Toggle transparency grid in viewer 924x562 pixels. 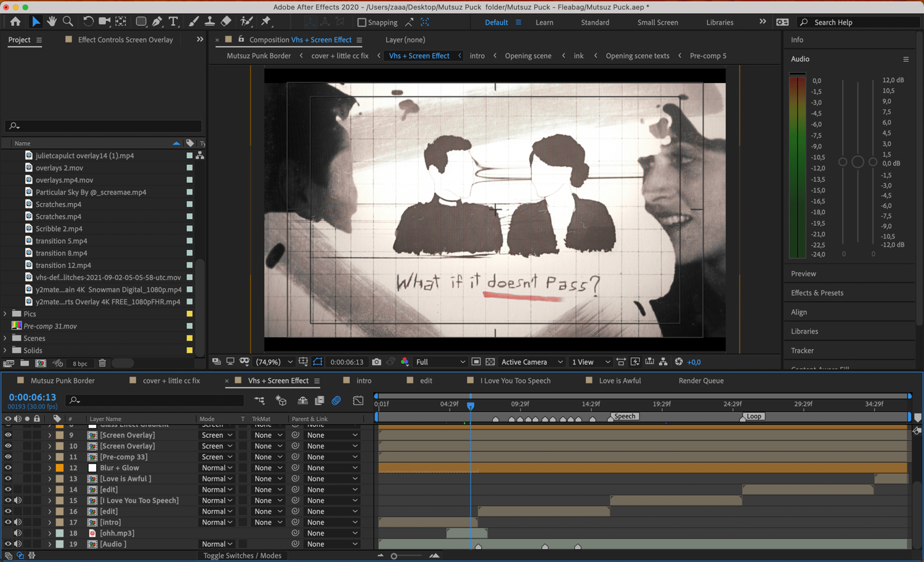point(490,362)
